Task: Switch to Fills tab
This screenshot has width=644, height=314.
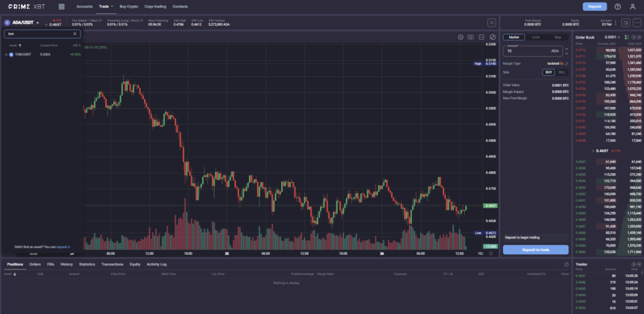Action: tap(50, 264)
